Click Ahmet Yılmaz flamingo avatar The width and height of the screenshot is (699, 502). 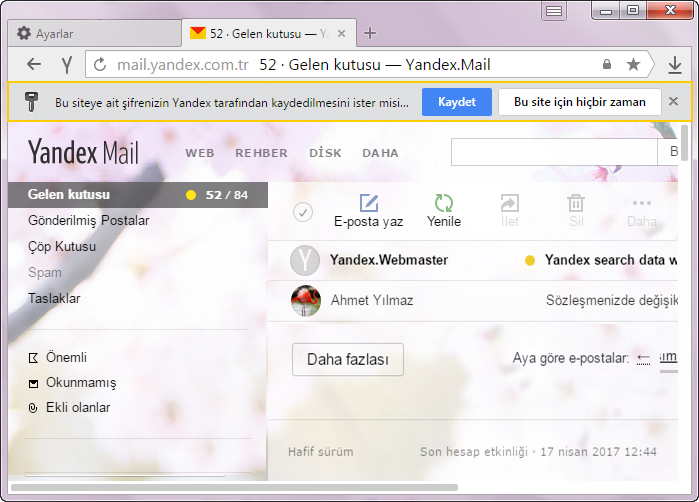(x=305, y=300)
